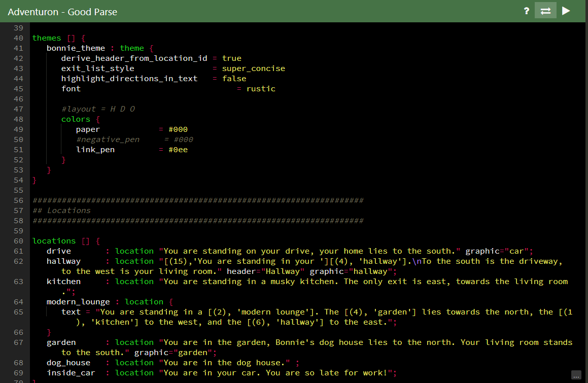588x383 pixels.
Task: Open the help question mark icon
Action: (527, 11)
